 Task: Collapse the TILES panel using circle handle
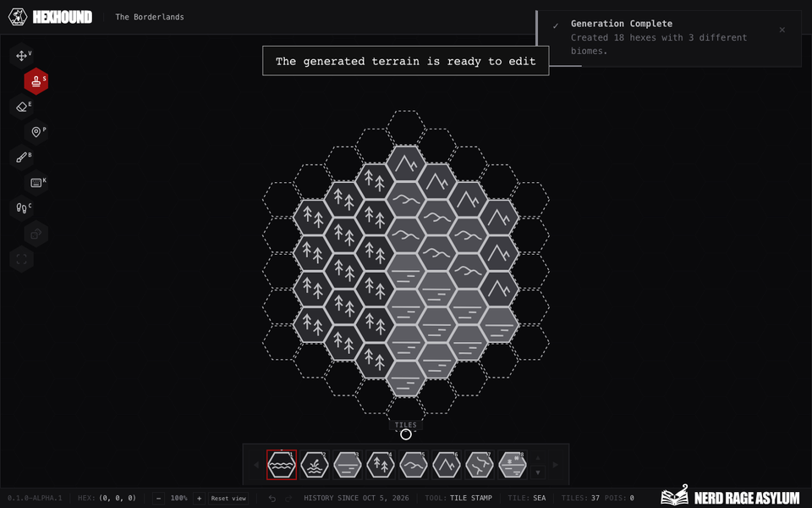pyautogui.click(x=406, y=434)
